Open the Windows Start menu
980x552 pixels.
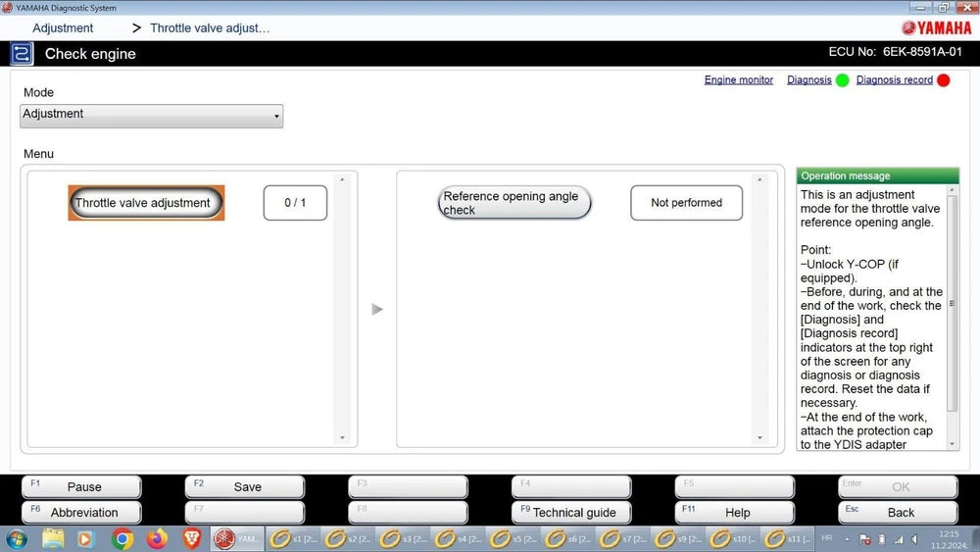17,539
